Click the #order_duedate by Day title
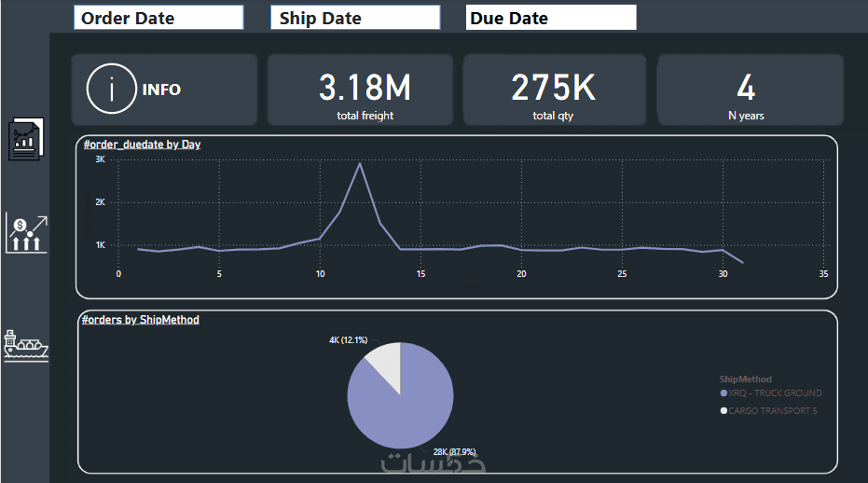This screenshot has width=868, height=483. [142, 145]
